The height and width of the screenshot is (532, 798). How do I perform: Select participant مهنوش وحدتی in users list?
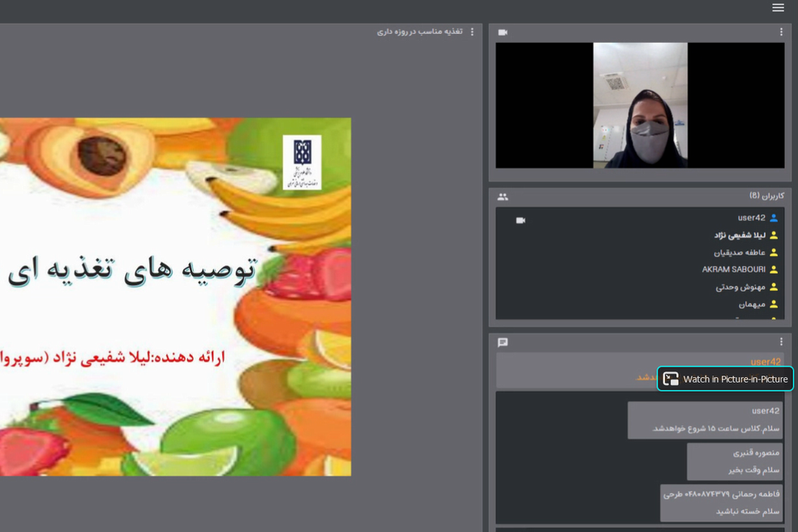(740, 287)
